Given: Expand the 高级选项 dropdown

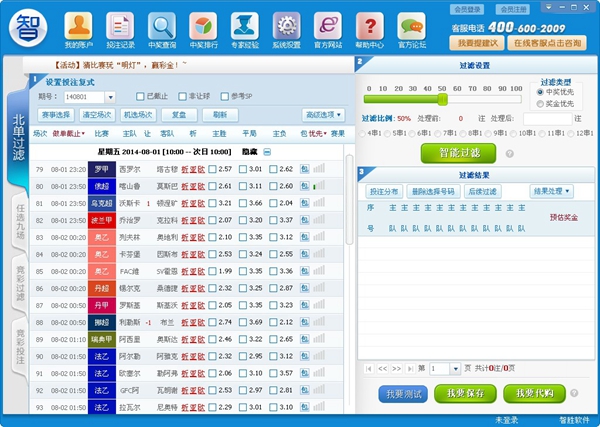Looking at the screenshot, I should click(322, 115).
